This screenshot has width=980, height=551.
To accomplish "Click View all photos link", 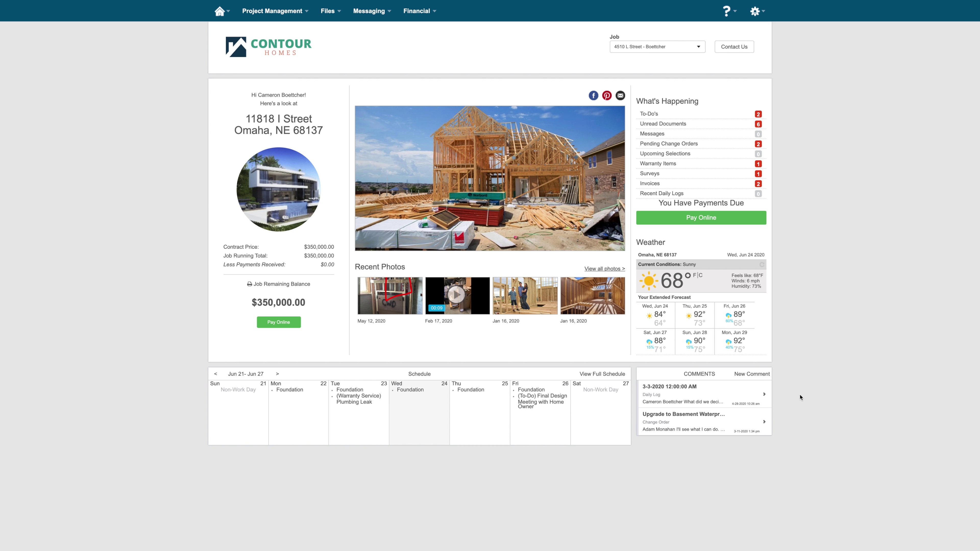I will [604, 269].
